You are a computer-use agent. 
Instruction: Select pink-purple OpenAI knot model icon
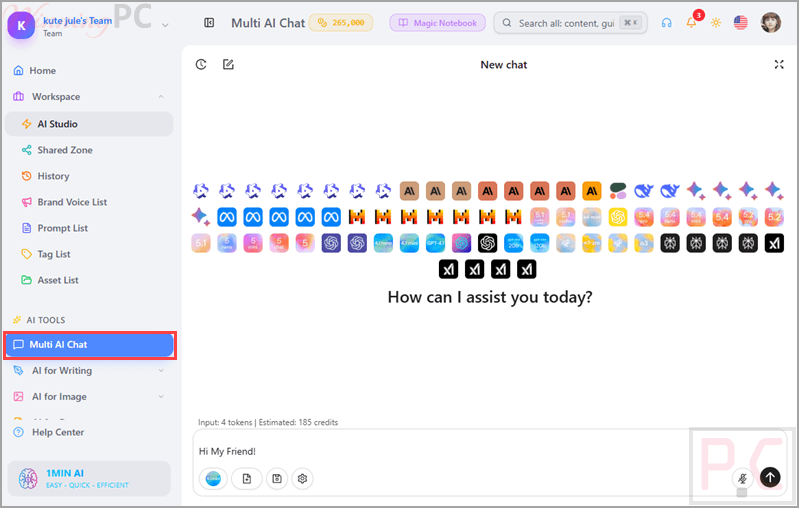point(461,243)
